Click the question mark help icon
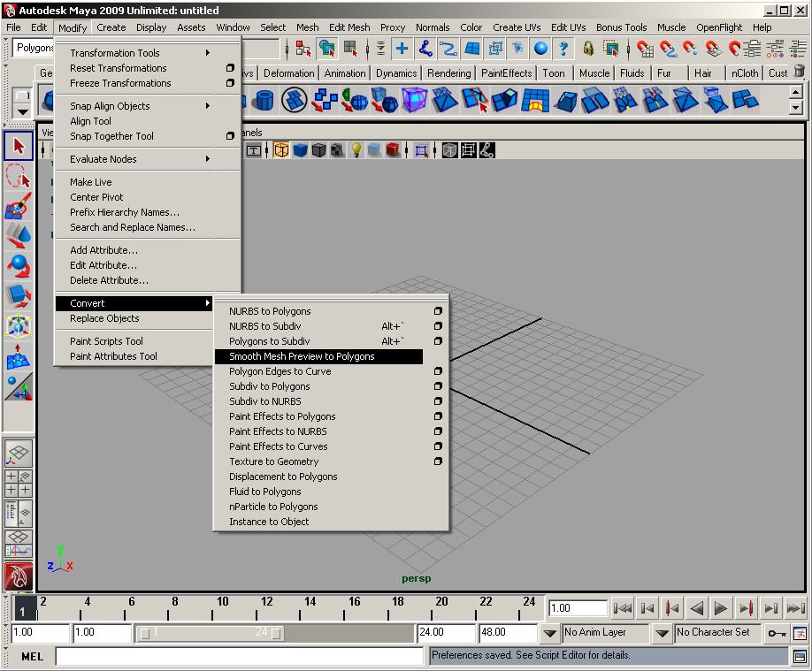Screen dimensions: 812x671 point(563,49)
